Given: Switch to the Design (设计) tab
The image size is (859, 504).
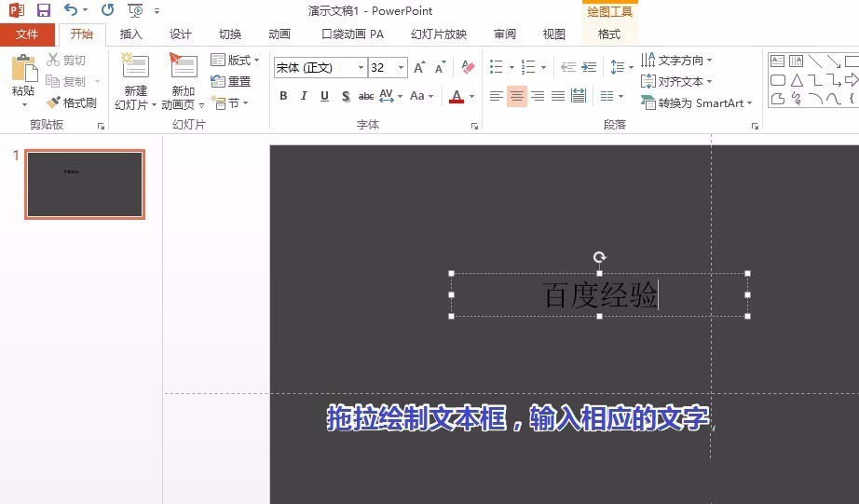Looking at the screenshot, I should coord(180,34).
